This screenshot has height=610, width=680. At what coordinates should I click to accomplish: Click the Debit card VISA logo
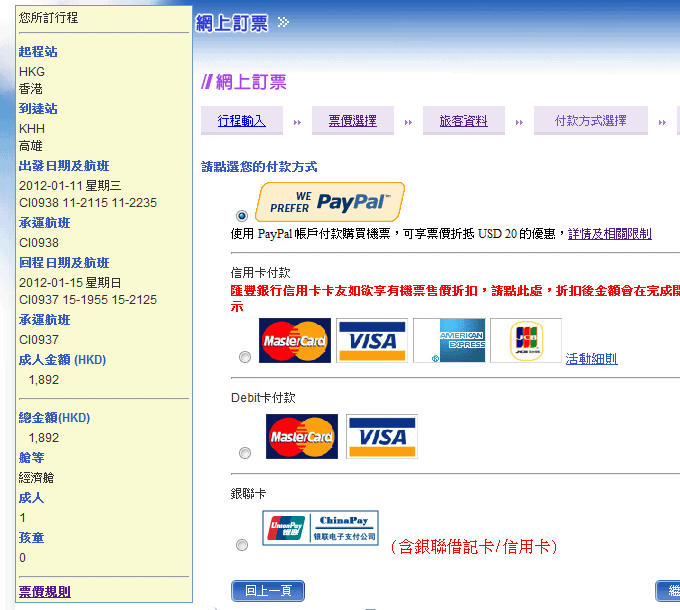click(x=381, y=437)
